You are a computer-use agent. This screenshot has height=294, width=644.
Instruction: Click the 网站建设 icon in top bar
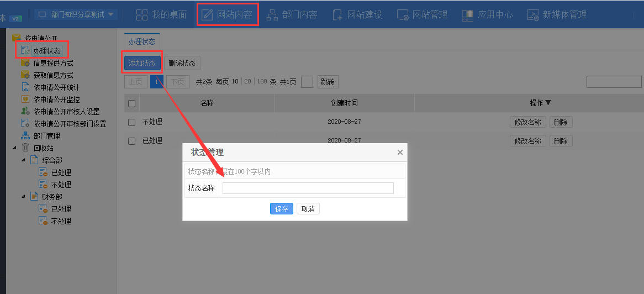pyautogui.click(x=337, y=15)
